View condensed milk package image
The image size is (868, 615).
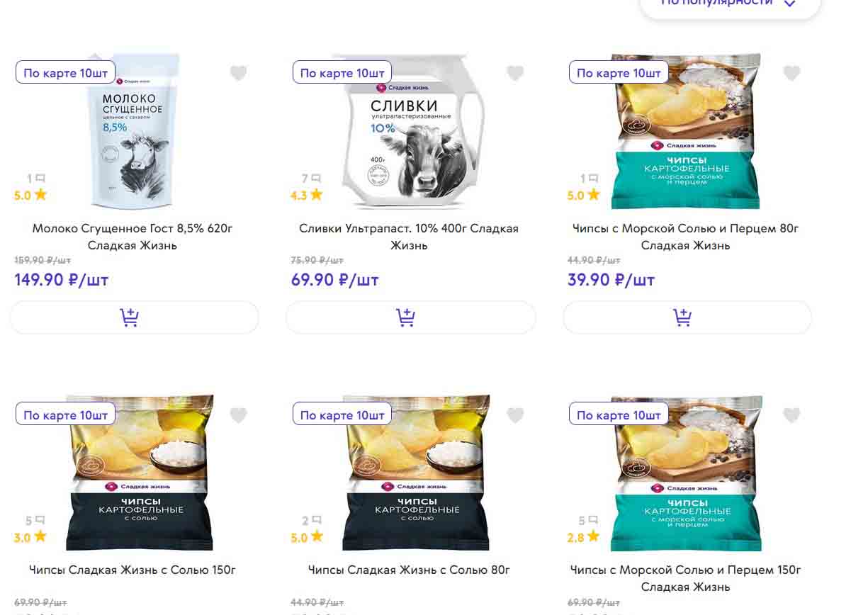133,132
